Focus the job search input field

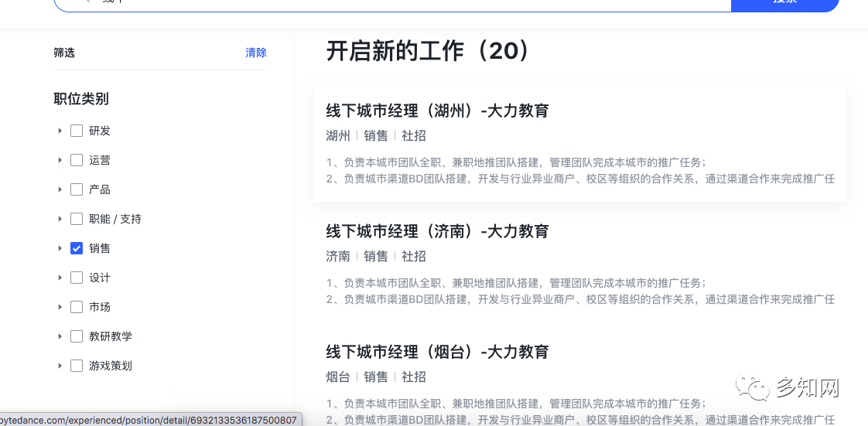tap(387, 4)
